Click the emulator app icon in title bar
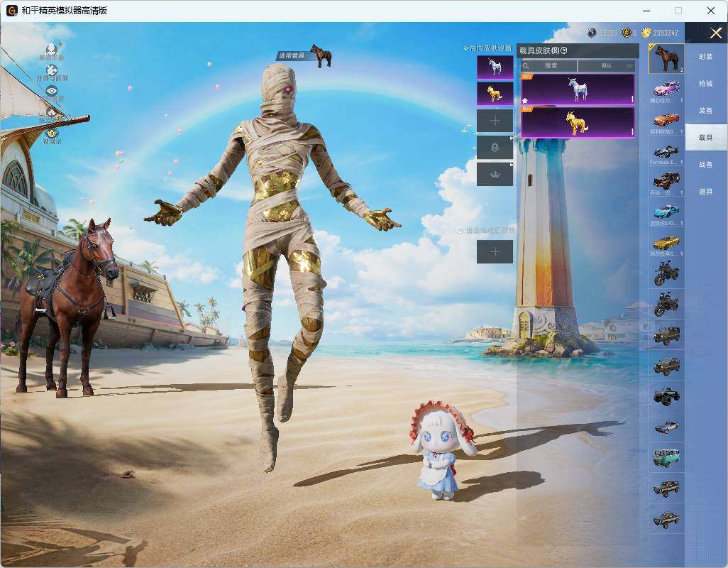Screen dimensions: 728x568 pyautogui.click(x=11, y=11)
